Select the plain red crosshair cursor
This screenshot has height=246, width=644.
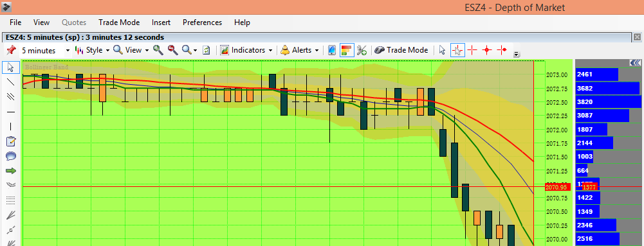point(472,50)
